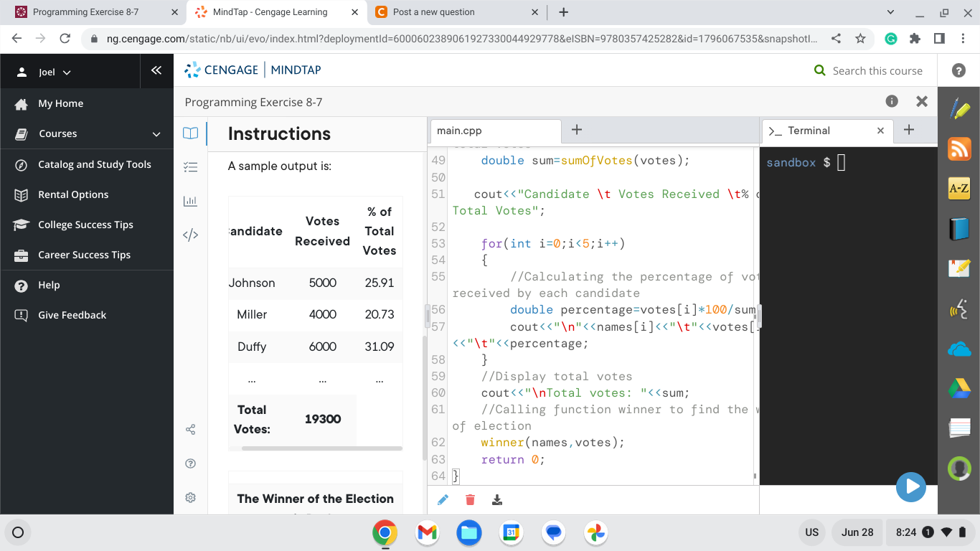The image size is (980, 551).
Task: Switch to MindTap - Cengage Learning browser tab
Action: click(x=276, y=12)
